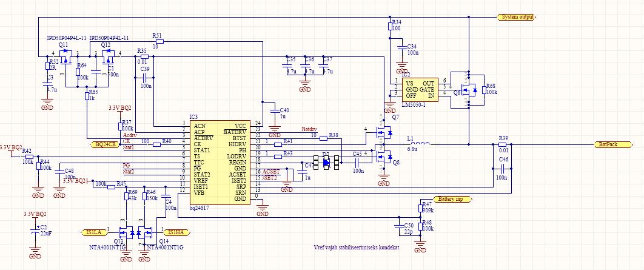Click resistor R44 100k symbol

coord(38,166)
